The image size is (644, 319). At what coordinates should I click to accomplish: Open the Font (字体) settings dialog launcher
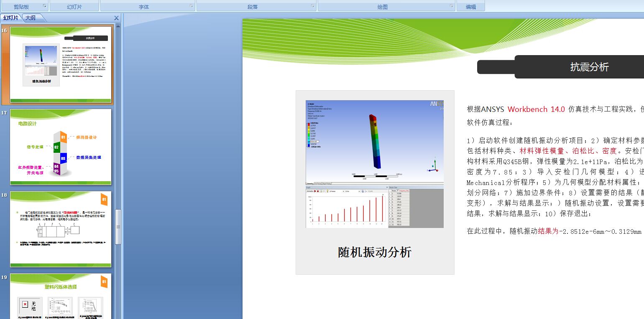pyautogui.click(x=192, y=6)
